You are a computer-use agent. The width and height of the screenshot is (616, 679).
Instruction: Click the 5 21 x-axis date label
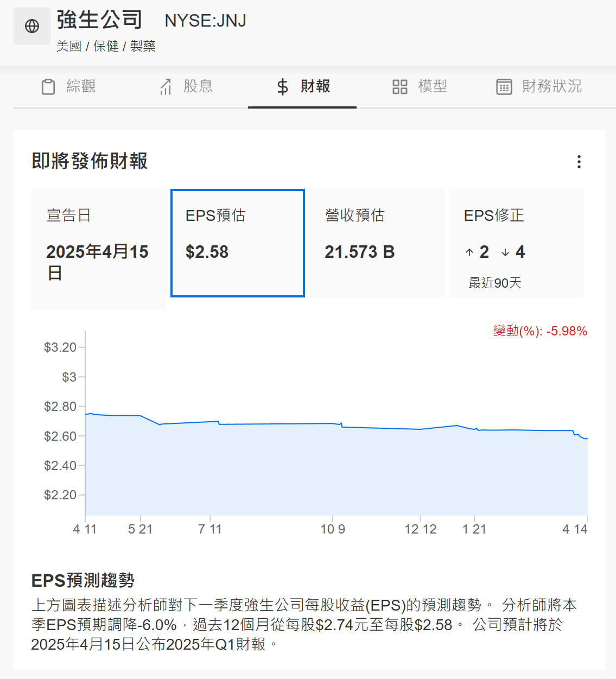click(x=140, y=529)
